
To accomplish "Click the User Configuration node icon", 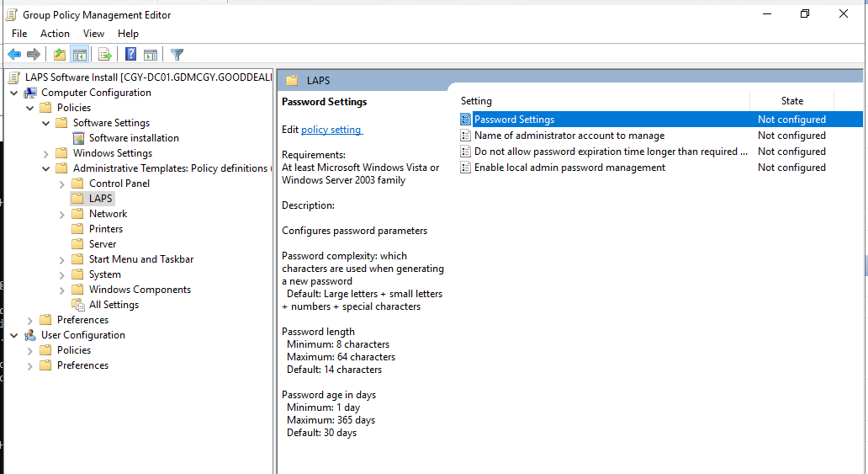I will click(x=30, y=335).
